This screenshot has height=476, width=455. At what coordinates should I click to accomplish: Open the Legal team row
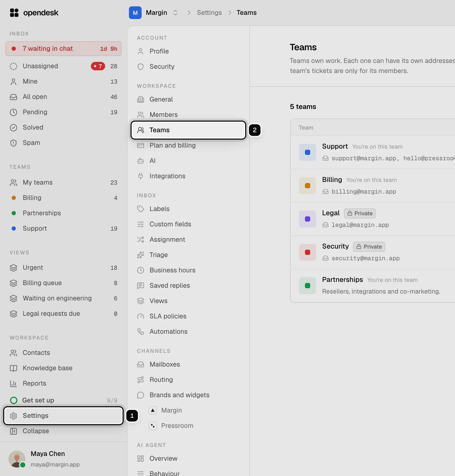[373, 219]
